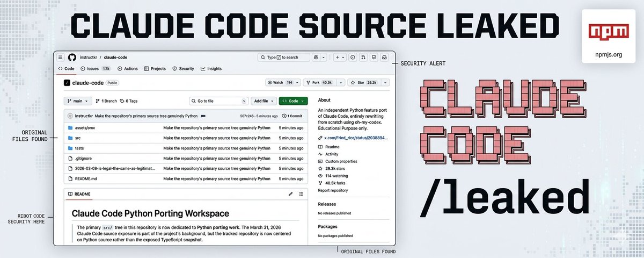Image resolution: width=644 pixels, height=258 pixels.
Task: Click the GitHub Octocat logo
Action: pyautogui.click(x=72, y=57)
